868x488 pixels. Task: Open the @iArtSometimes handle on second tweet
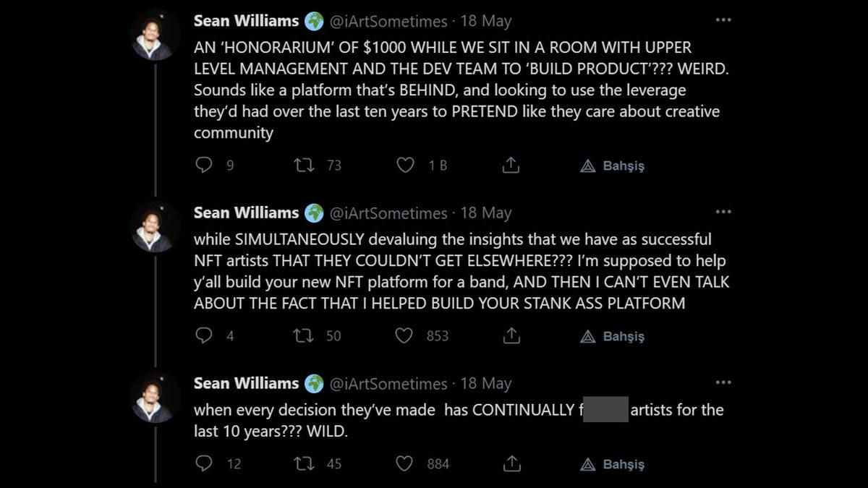coord(388,213)
